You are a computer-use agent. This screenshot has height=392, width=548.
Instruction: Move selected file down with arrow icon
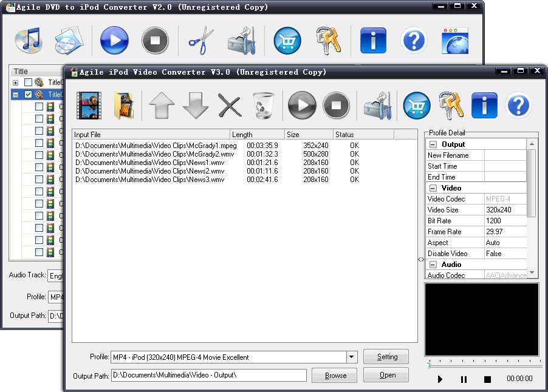[x=196, y=105]
